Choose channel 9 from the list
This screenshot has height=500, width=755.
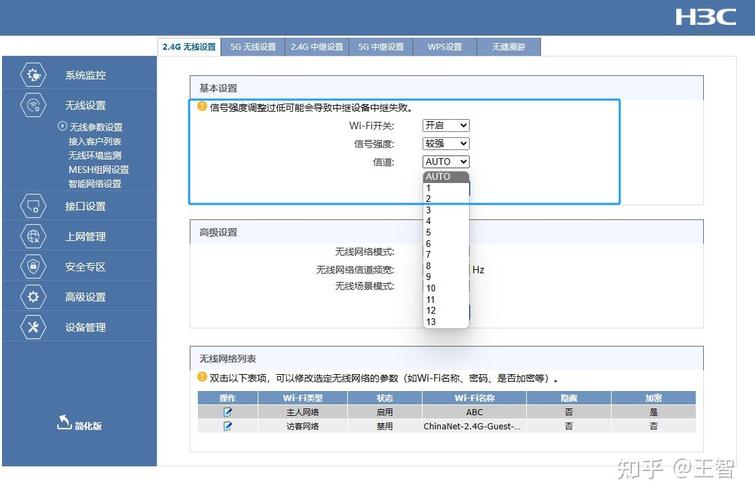pyautogui.click(x=446, y=277)
